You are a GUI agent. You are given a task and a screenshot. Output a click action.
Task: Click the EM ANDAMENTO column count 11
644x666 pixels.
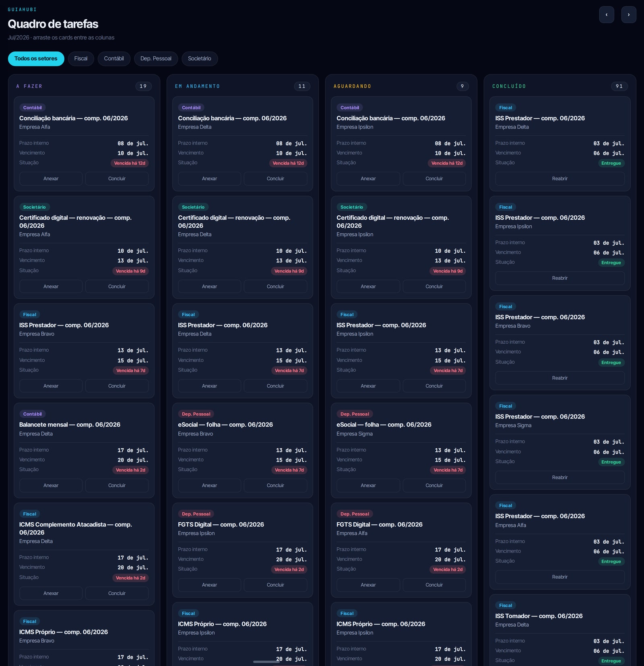302,86
